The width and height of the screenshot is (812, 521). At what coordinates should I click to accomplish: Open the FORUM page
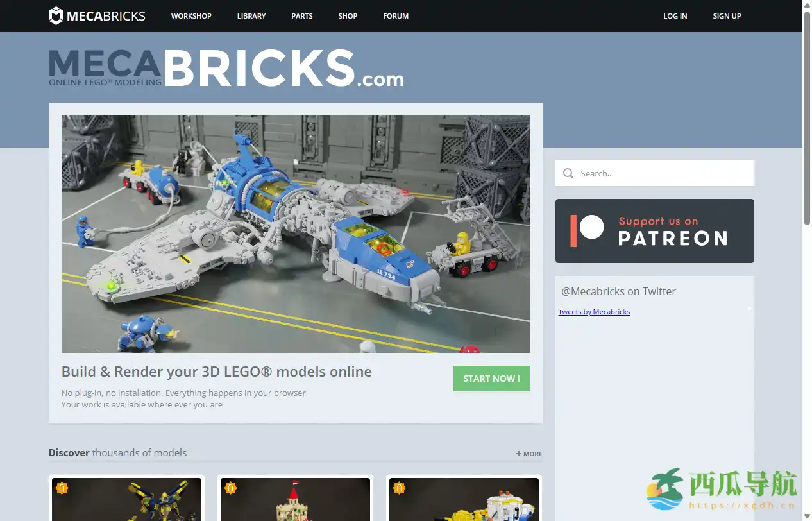click(395, 16)
